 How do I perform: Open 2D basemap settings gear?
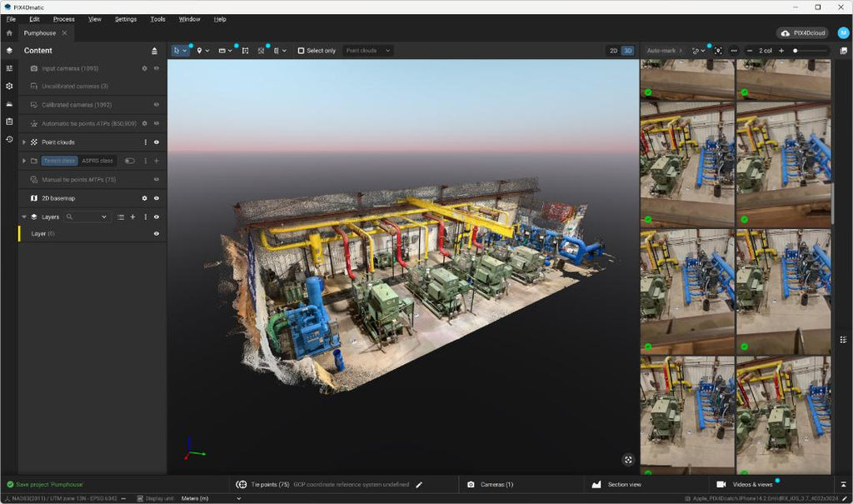144,198
